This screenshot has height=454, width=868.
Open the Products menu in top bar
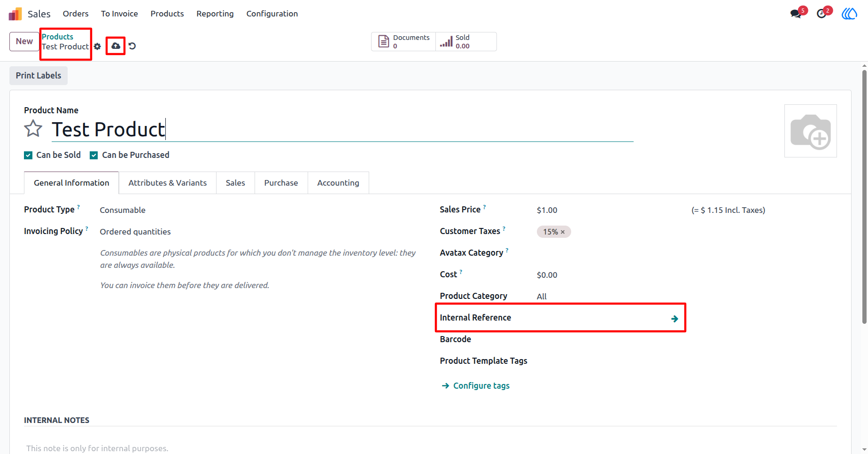[x=167, y=14]
